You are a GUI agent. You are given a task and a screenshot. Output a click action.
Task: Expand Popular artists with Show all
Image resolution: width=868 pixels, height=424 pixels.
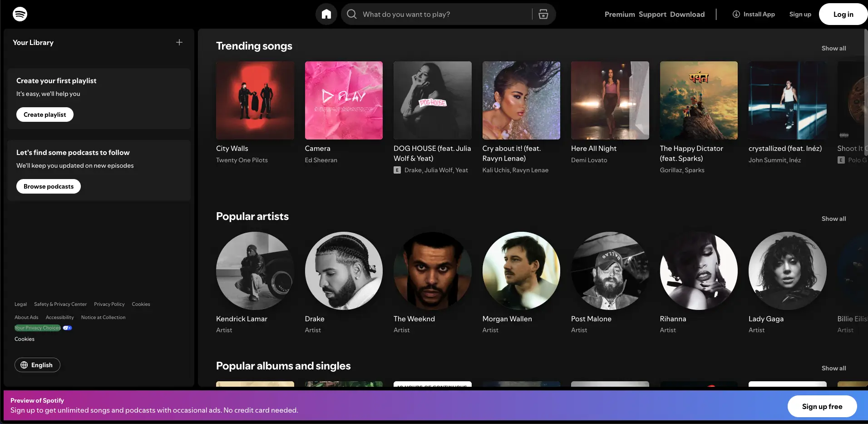833,219
